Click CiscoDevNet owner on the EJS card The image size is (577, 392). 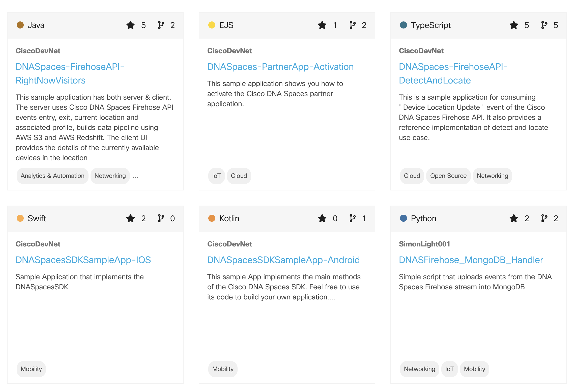click(x=229, y=51)
